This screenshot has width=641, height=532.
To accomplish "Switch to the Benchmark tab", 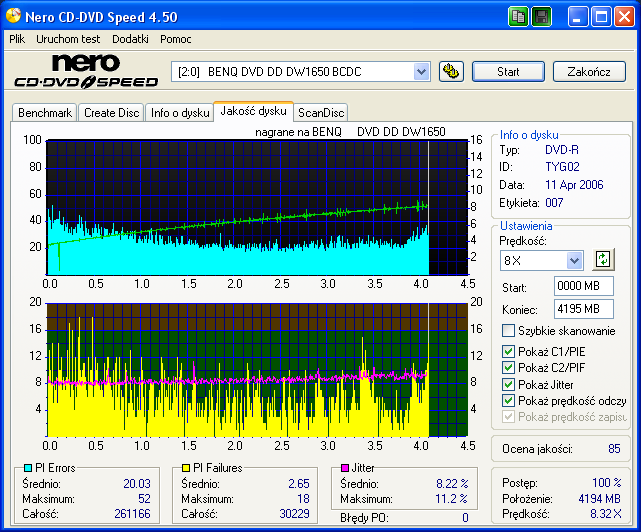I will click(45, 113).
